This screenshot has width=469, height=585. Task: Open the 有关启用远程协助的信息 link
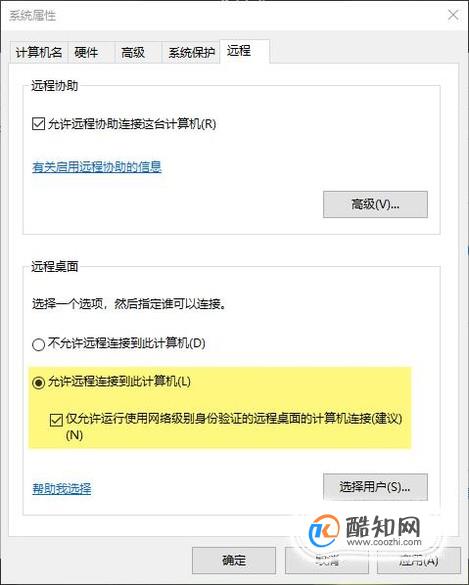pos(97,167)
